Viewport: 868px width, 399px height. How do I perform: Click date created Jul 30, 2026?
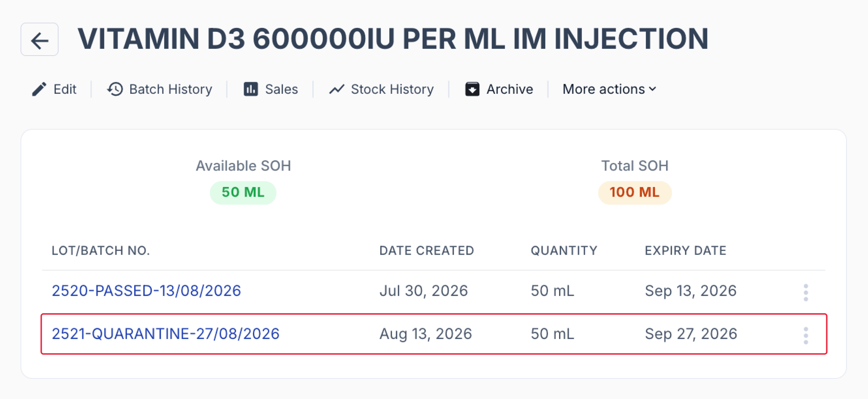[424, 291]
